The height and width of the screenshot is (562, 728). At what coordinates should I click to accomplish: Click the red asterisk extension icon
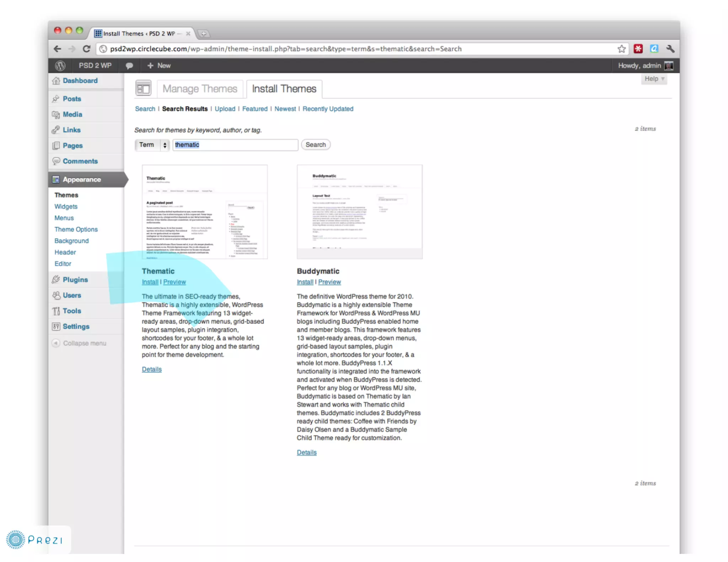638,49
